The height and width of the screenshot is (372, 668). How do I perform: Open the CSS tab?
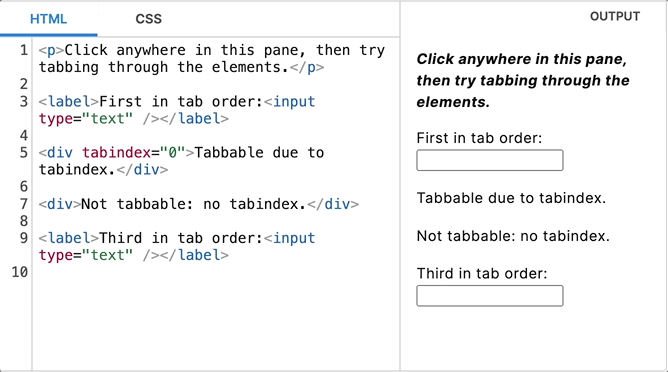[x=149, y=19]
